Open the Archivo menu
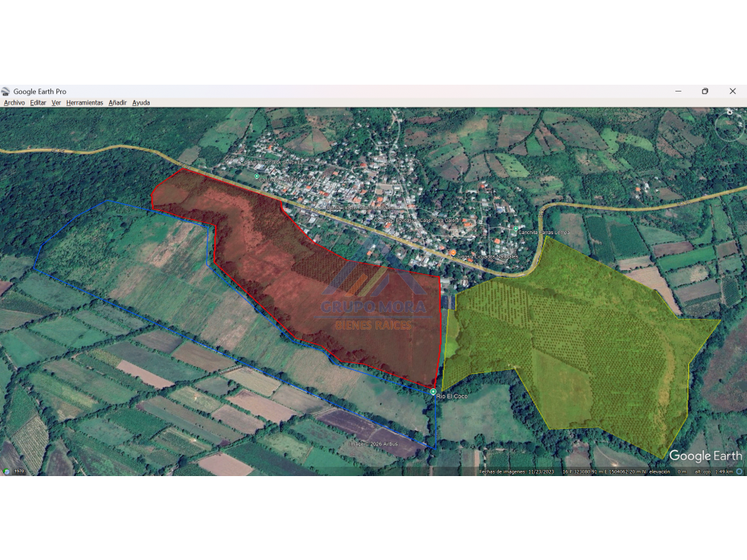Viewport: 747px width, 560px height. click(14, 102)
